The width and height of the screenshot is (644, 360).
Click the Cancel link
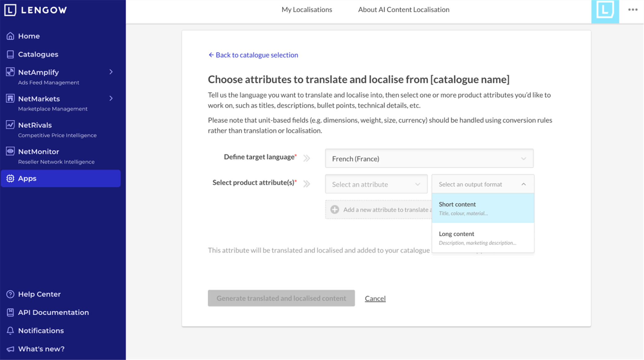point(375,298)
